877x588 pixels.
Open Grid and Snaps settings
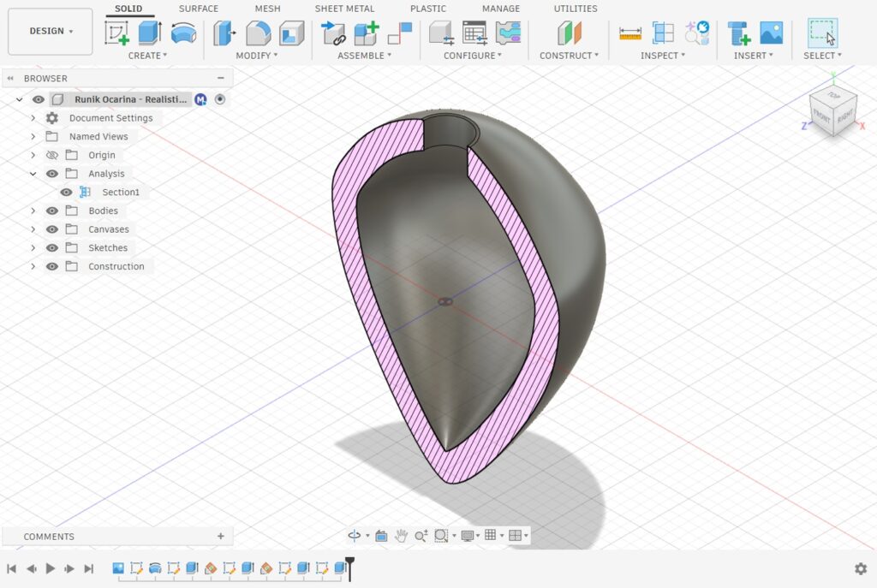491,535
